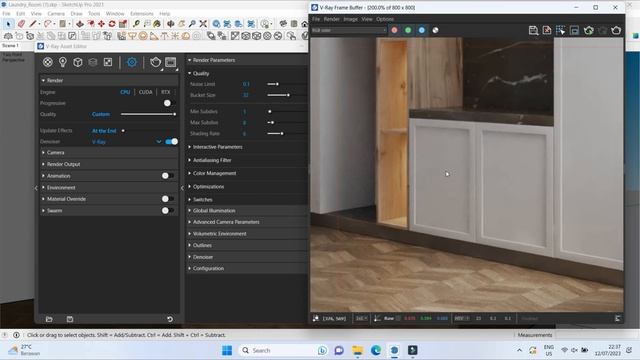
Task: Select the SketchUp Line pencil tool
Action: (33, 24)
